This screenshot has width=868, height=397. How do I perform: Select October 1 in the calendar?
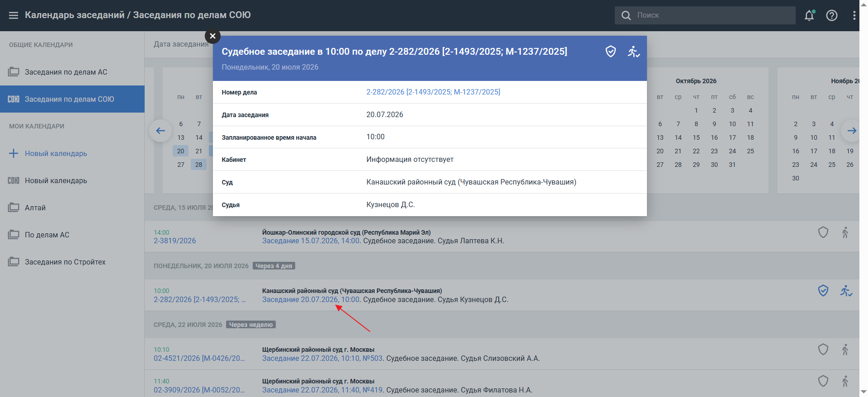[696, 110]
